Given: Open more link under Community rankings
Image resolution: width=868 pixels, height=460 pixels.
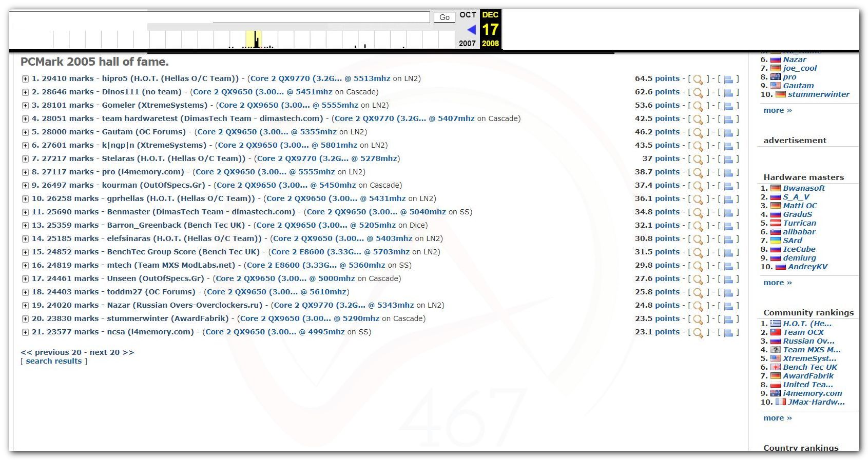Looking at the screenshot, I should click(x=778, y=418).
